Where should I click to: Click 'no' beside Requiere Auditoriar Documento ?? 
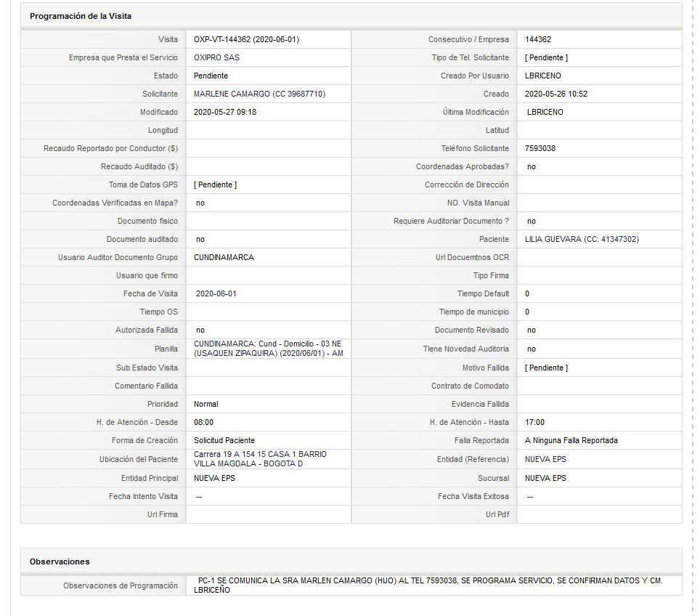532,221
